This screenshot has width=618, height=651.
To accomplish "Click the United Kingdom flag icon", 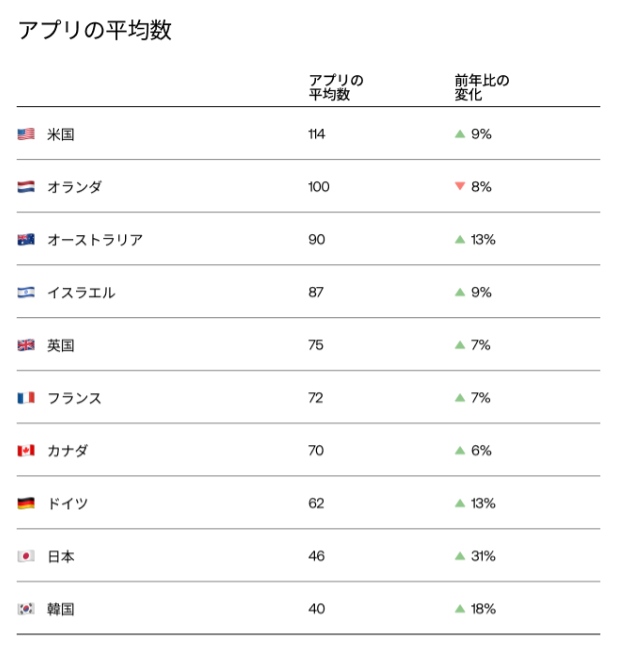I will coord(26,345).
